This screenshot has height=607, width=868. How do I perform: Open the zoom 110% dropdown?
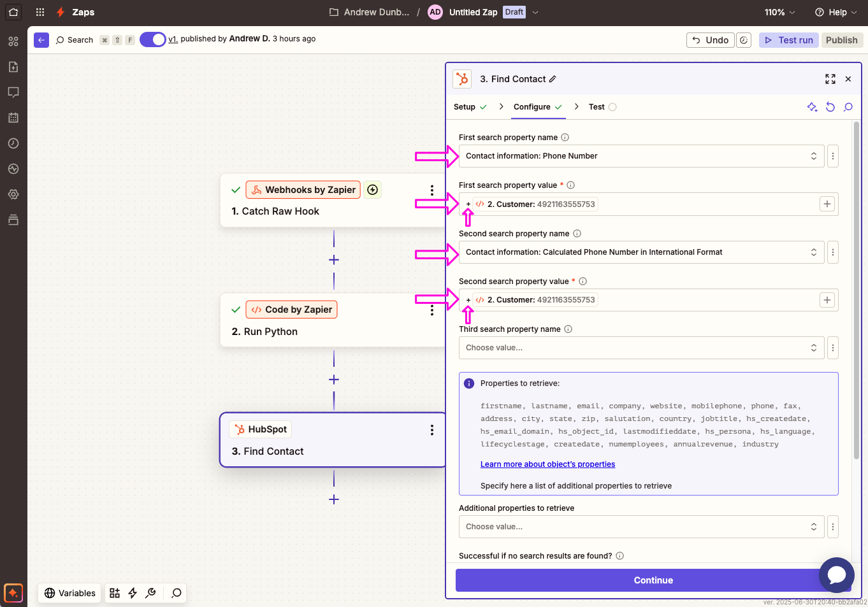pyautogui.click(x=780, y=12)
